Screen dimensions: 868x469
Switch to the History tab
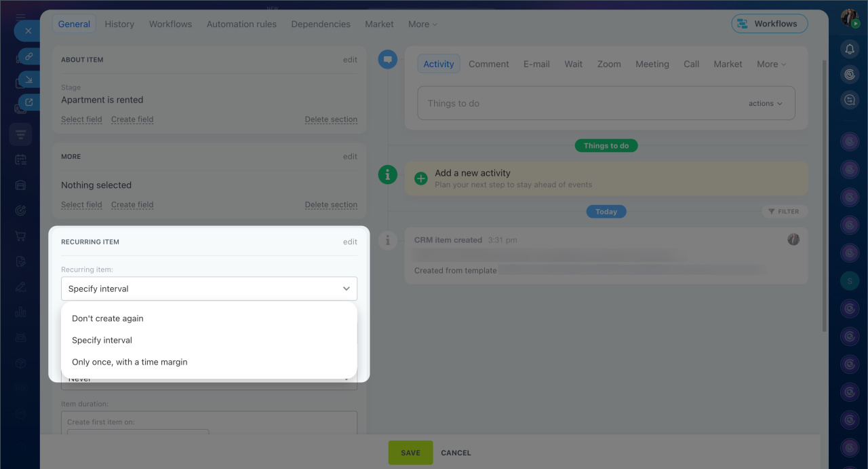click(119, 24)
